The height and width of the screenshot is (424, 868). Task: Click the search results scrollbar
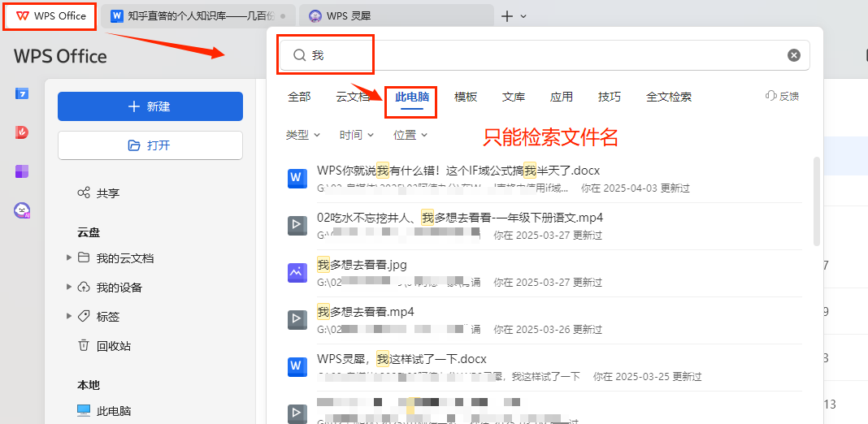816,201
